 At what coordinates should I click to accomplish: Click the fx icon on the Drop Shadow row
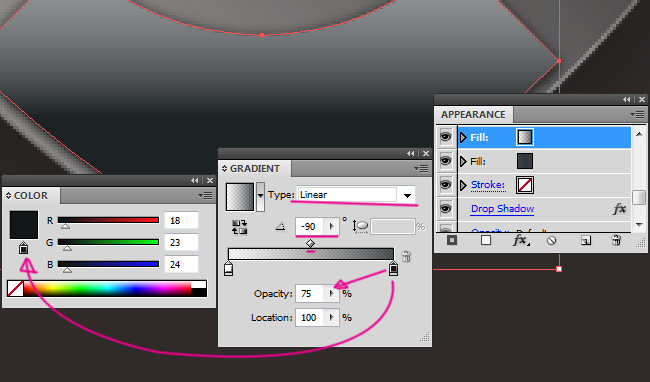pos(619,209)
